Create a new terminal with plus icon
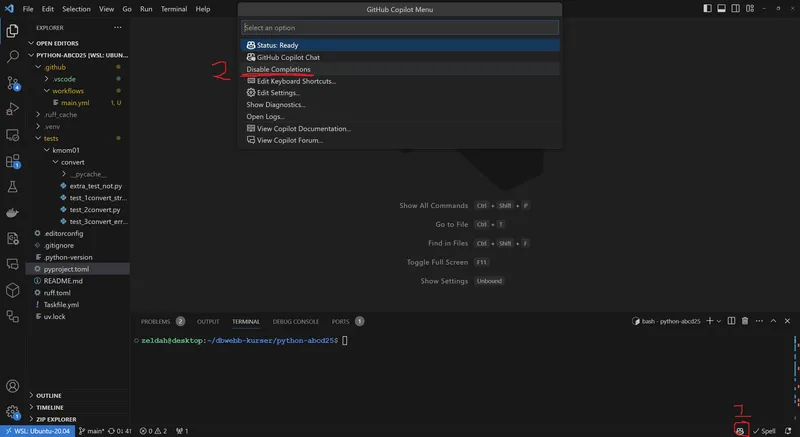This screenshot has height=437, width=800. [709, 321]
